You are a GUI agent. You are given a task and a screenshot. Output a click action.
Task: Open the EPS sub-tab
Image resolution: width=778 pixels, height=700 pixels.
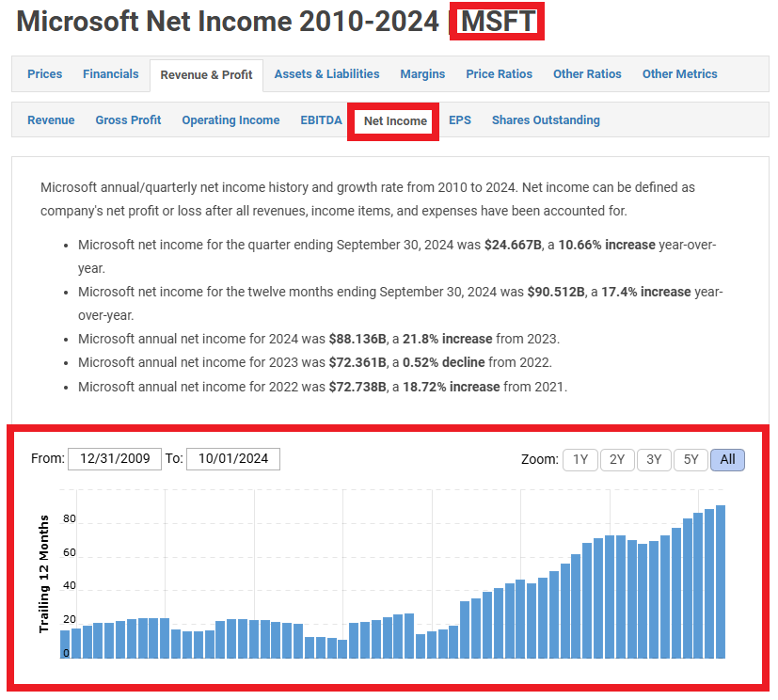tap(460, 120)
